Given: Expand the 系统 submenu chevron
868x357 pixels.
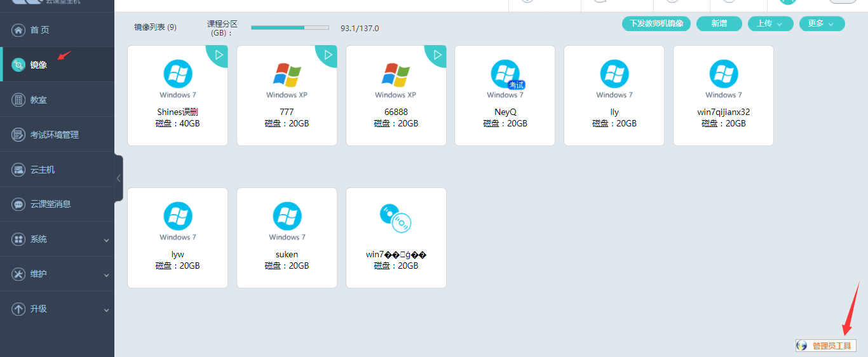Looking at the screenshot, I should point(106,240).
